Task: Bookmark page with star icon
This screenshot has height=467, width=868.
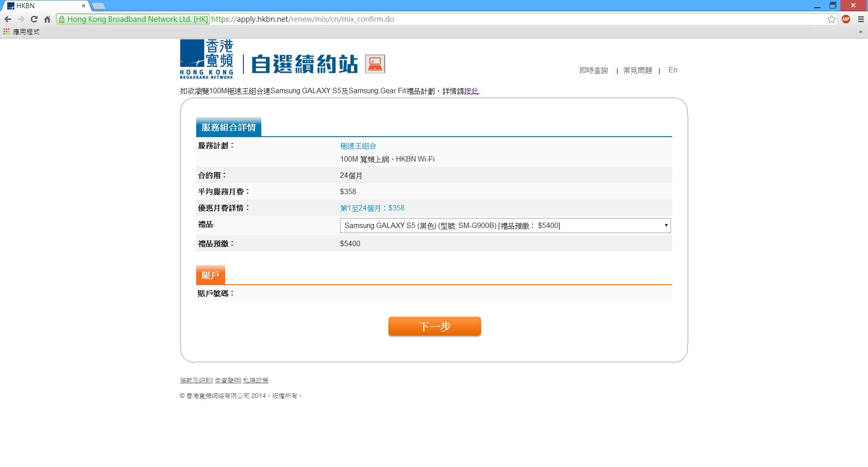Action: coord(831,19)
